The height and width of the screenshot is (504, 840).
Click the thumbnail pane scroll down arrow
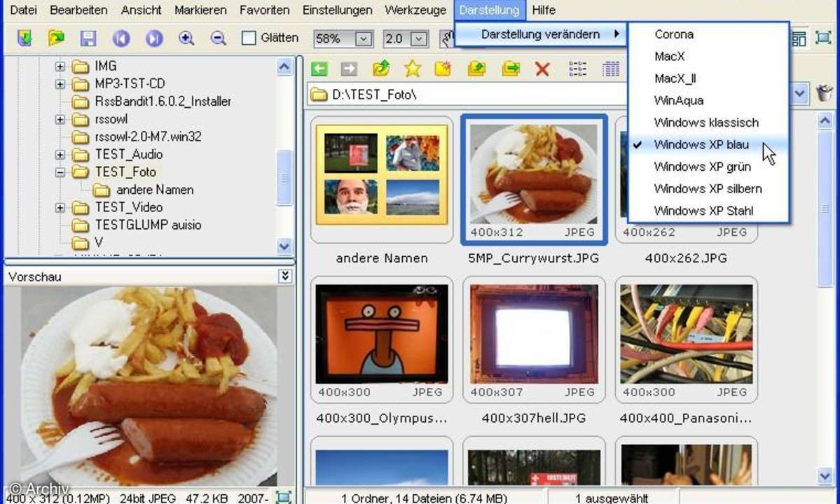point(825,475)
